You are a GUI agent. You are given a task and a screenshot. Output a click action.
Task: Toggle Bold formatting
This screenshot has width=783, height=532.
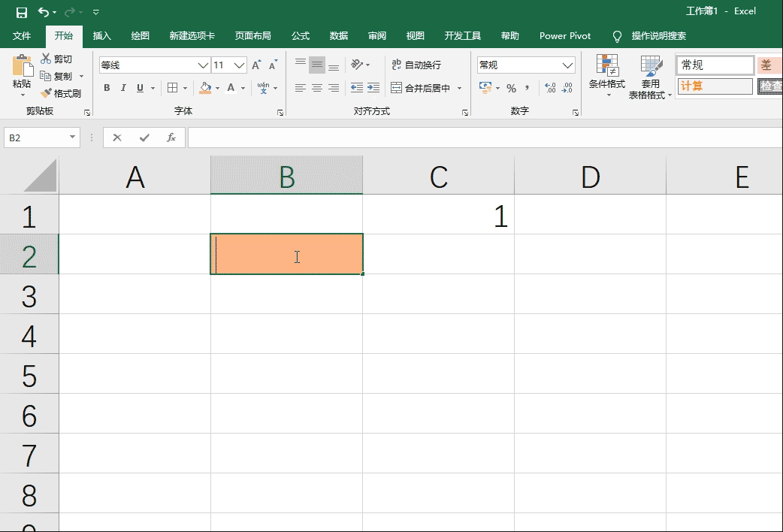click(107, 88)
